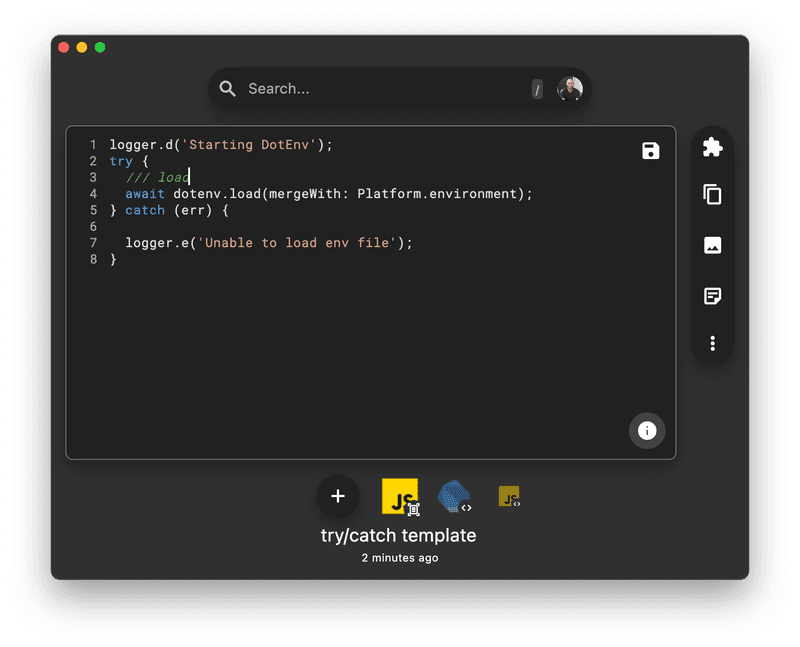Copy the snippet to clipboard
Image resolution: width=800 pixels, height=647 pixels.
(x=713, y=197)
